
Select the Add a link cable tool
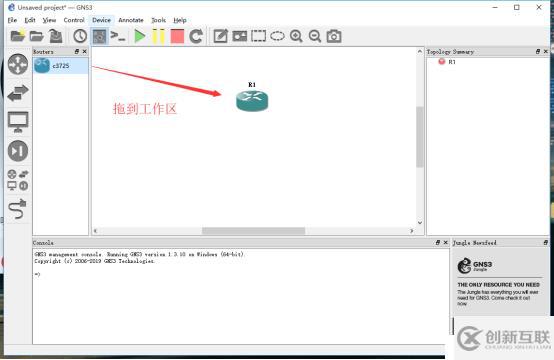[x=17, y=209]
